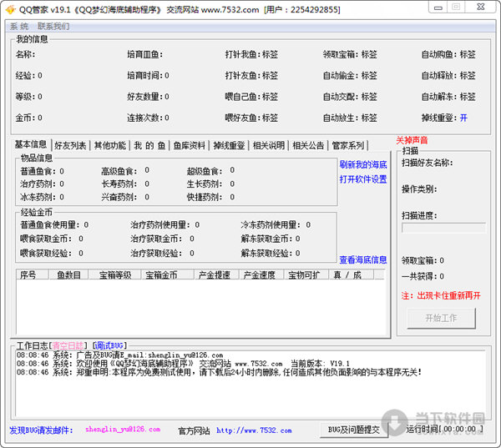
Task: Click the 鱼数目 column header
Action: pyautogui.click(x=68, y=274)
